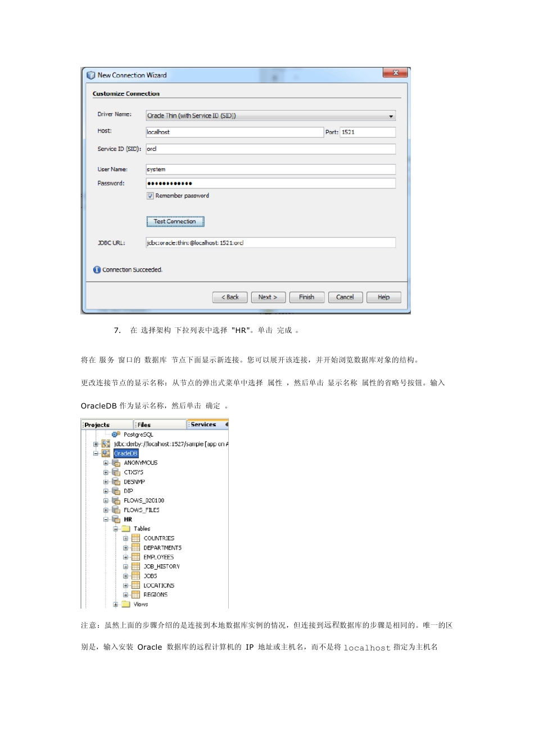Click the Connection Succeeded status text
The height and width of the screenshot is (756, 534).
coord(133,270)
